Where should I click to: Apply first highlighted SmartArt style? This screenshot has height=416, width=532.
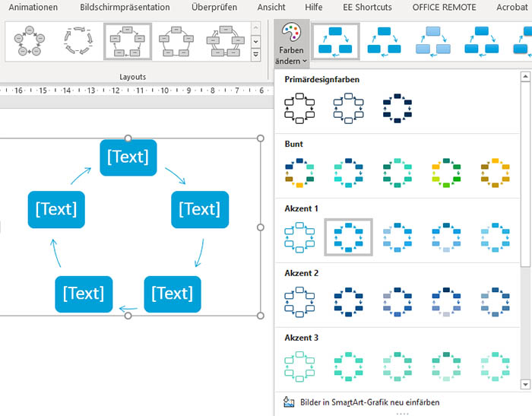(x=335, y=41)
